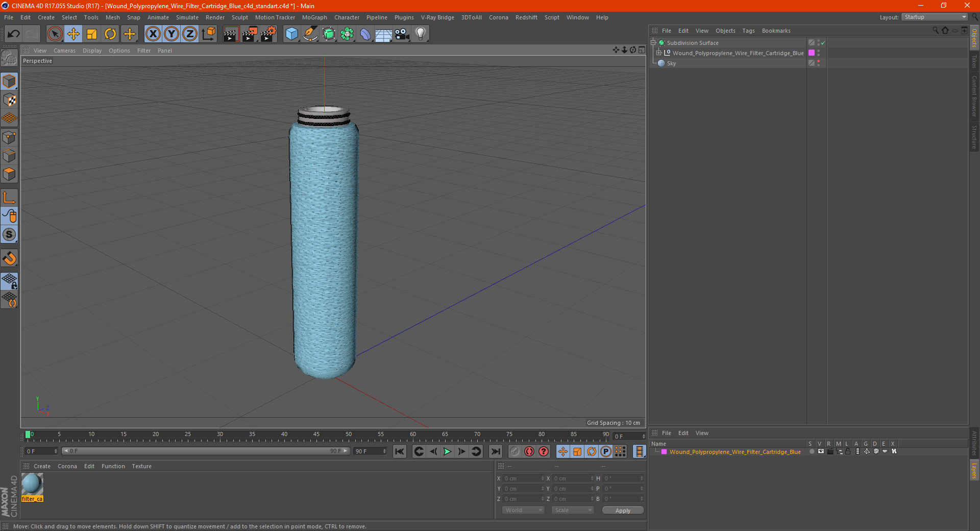The width and height of the screenshot is (980, 531).
Task: Open Render to Picture Viewer icon
Action: (250, 34)
